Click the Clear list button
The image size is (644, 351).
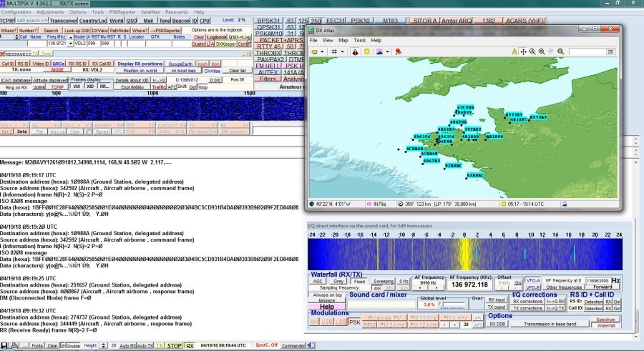click(x=238, y=71)
